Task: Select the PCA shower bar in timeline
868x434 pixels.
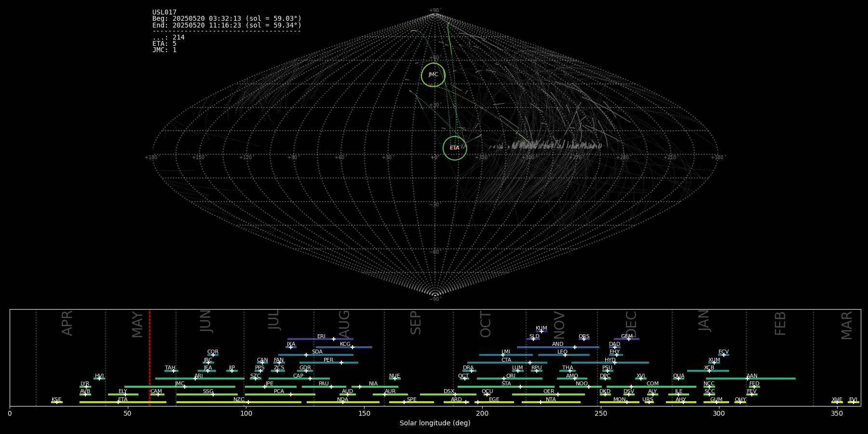Action: (x=280, y=394)
